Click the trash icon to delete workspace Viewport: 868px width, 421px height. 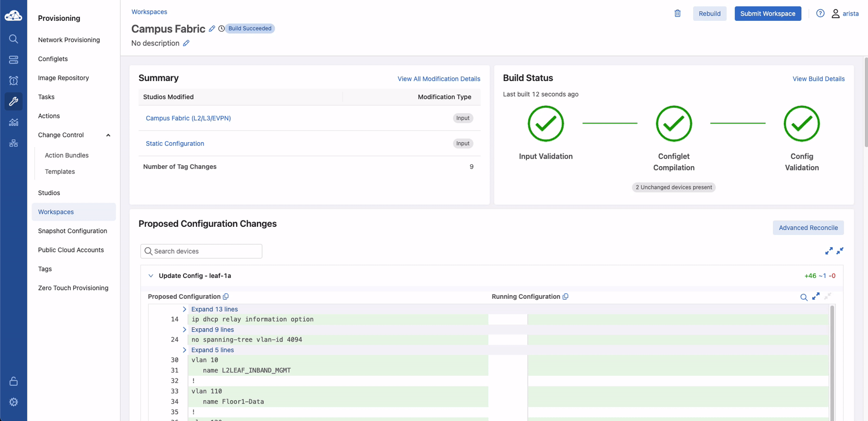(x=677, y=13)
